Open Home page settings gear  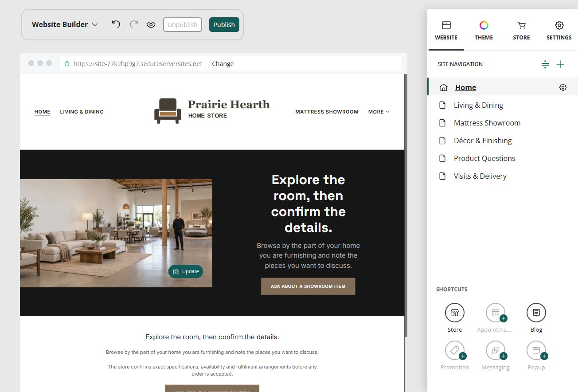pyautogui.click(x=563, y=87)
